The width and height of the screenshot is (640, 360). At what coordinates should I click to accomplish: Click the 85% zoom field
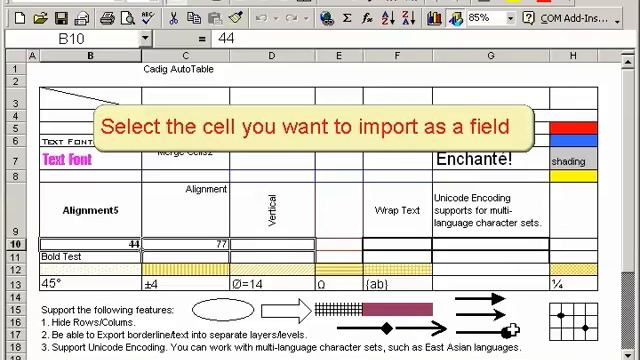tap(486, 18)
